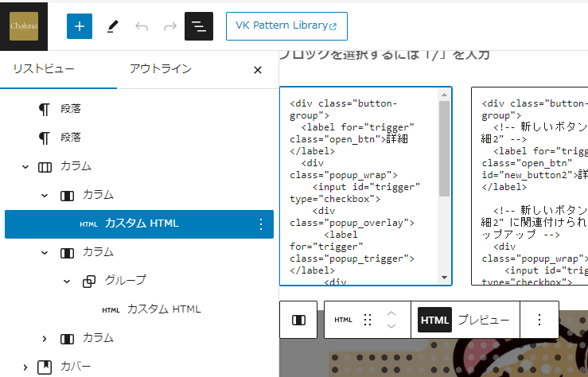Select the カバー block row
The height and width of the screenshot is (377, 588).
[x=138, y=367]
